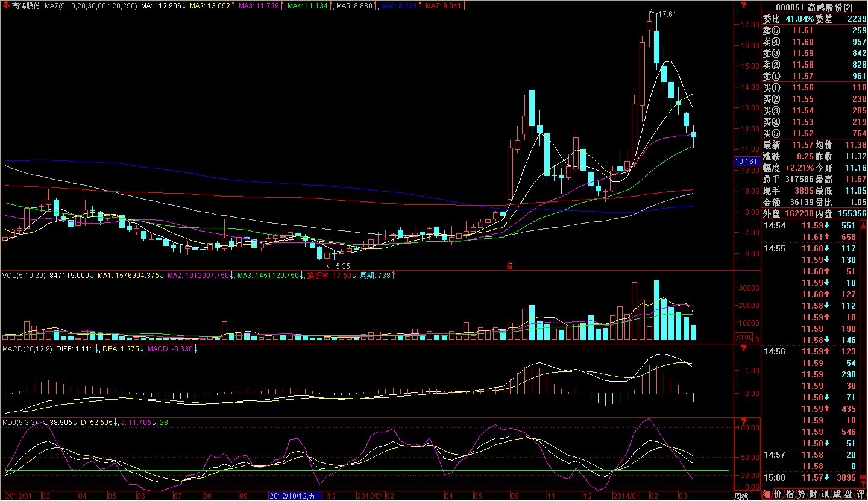Screen dimensions: 868x501
Task: Click the red anchor icon beside 高鸿股份
Action: 7,5
